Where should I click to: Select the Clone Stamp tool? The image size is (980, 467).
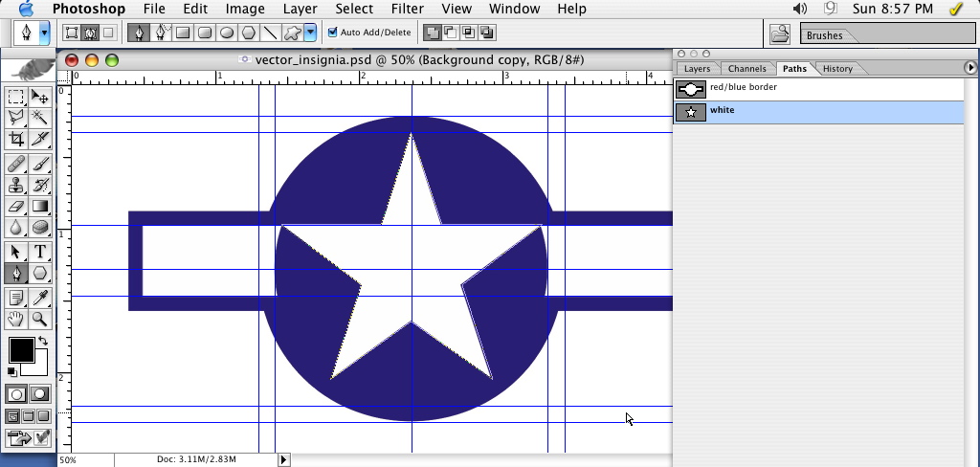pos(16,185)
